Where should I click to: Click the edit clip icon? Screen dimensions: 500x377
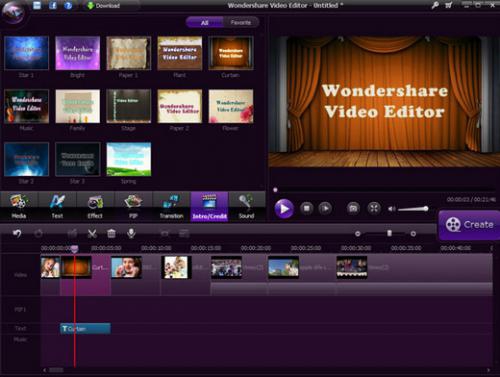point(72,233)
